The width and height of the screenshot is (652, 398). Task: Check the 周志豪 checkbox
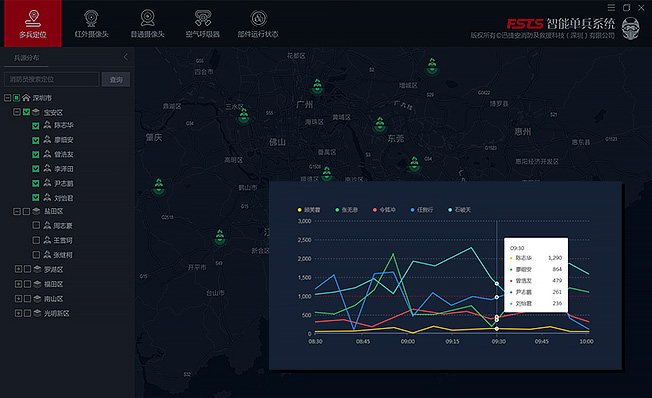36,225
